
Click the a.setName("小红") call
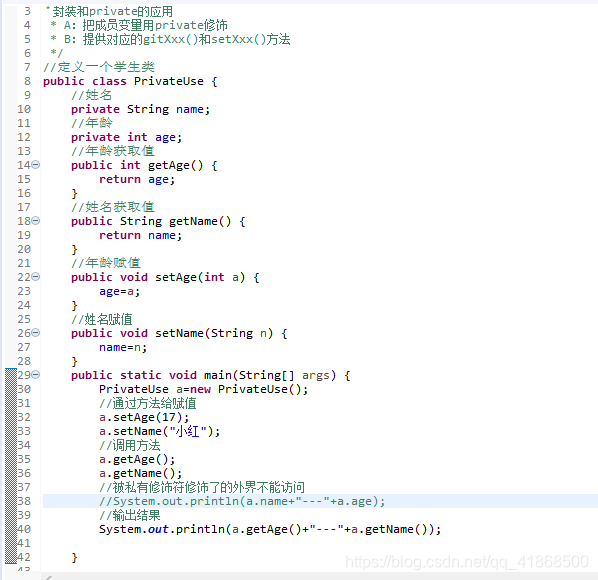159,431
